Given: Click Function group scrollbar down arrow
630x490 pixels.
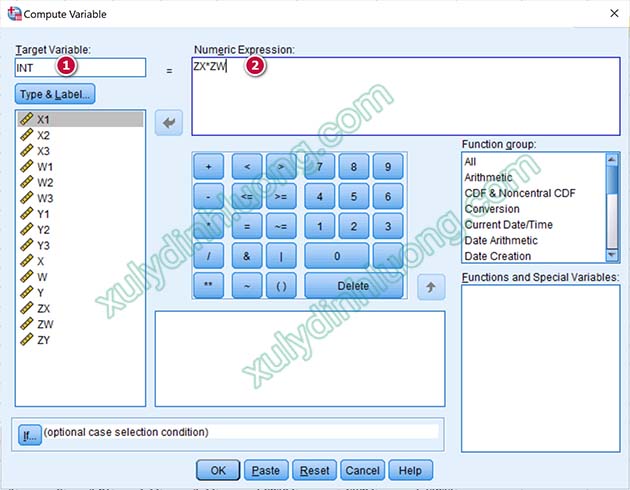Looking at the screenshot, I should pos(612,255).
